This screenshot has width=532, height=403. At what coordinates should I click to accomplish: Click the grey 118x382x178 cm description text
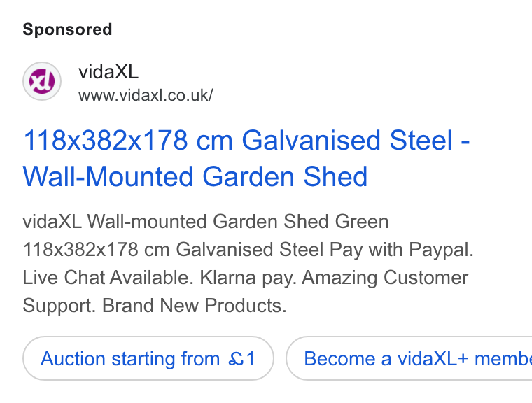(x=97, y=250)
